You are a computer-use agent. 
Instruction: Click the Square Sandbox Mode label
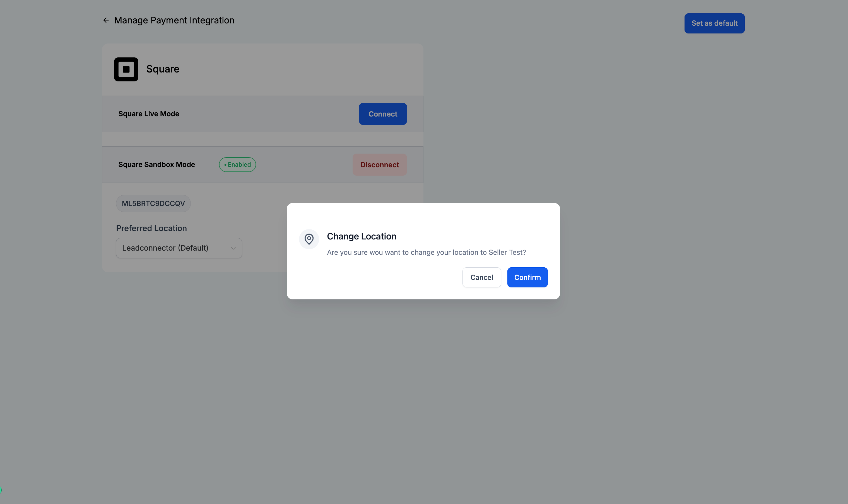tap(156, 165)
